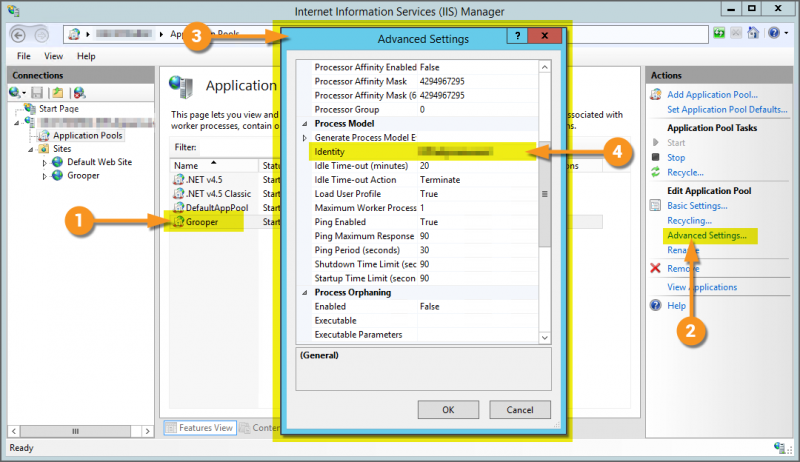Select the Idle Time-out (minutes) property

pos(423,166)
